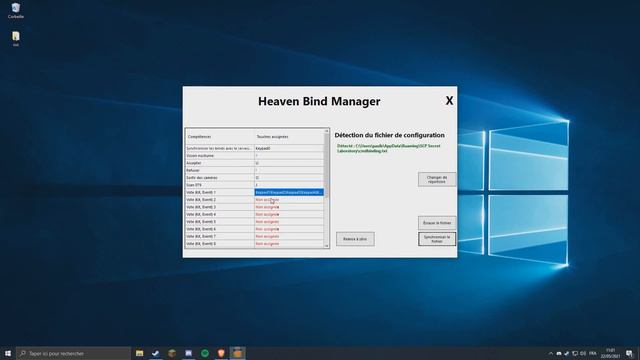
Task: Select the 'Vote (Kill, Event) 2' row
Action: click(x=255, y=200)
